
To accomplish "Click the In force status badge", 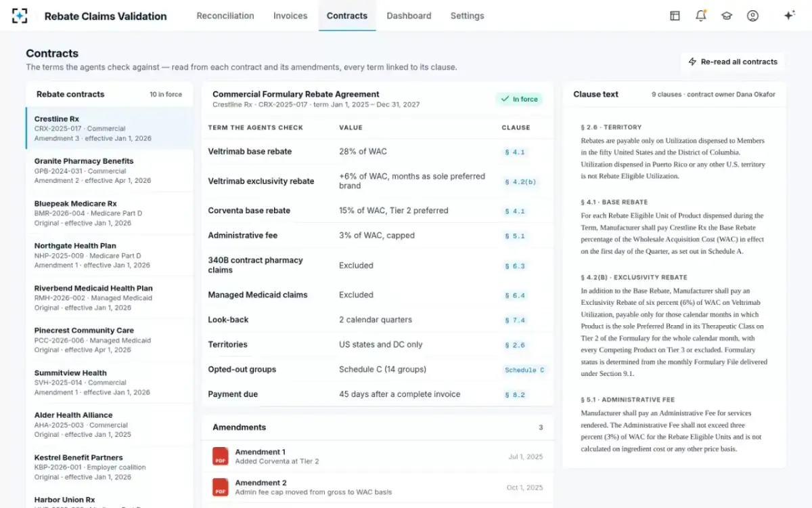I will (x=519, y=99).
